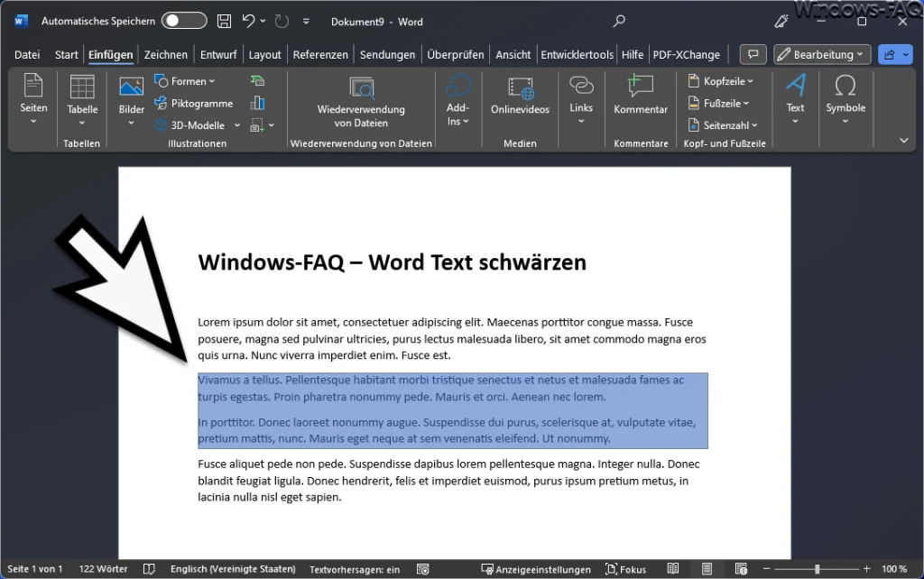The height and width of the screenshot is (579, 924).
Task: Open the Links button
Action: click(x=581, y=100)
